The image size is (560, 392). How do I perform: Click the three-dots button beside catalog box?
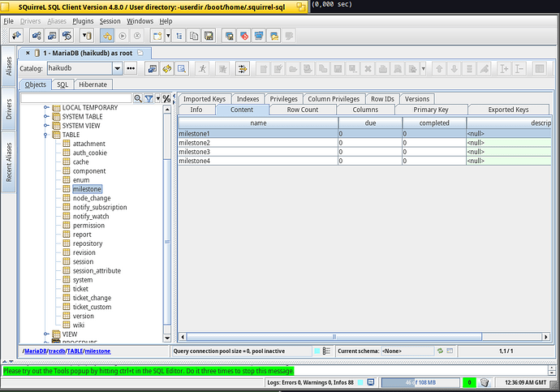131,68
